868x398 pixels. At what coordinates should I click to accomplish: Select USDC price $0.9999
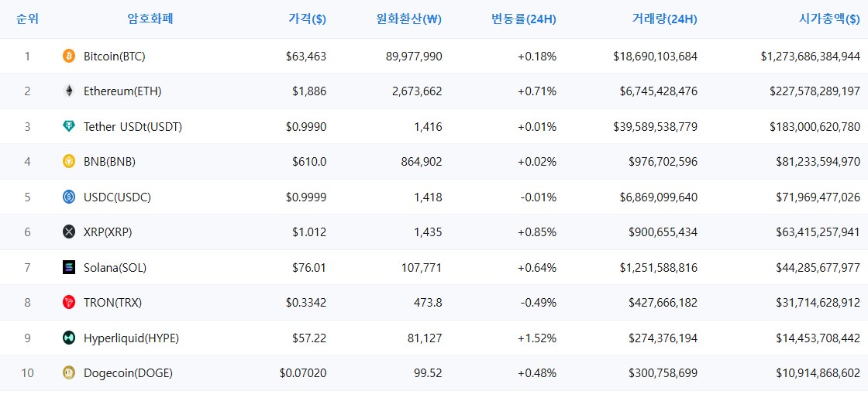pos(306,197)
